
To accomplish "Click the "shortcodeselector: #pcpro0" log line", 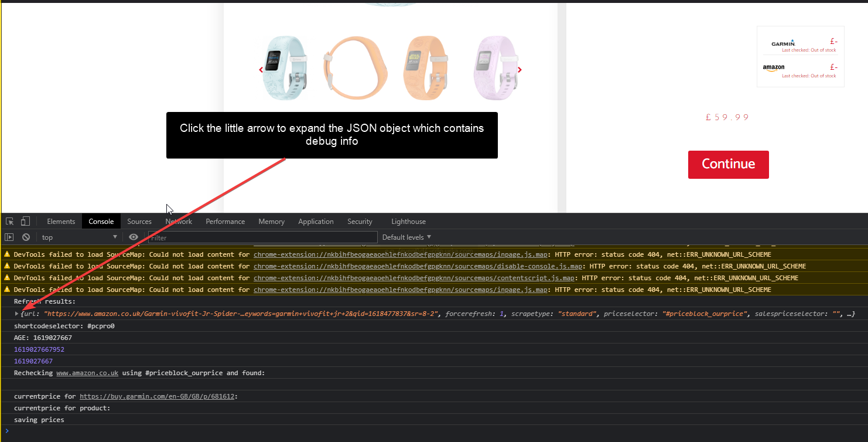I will 64,326.
